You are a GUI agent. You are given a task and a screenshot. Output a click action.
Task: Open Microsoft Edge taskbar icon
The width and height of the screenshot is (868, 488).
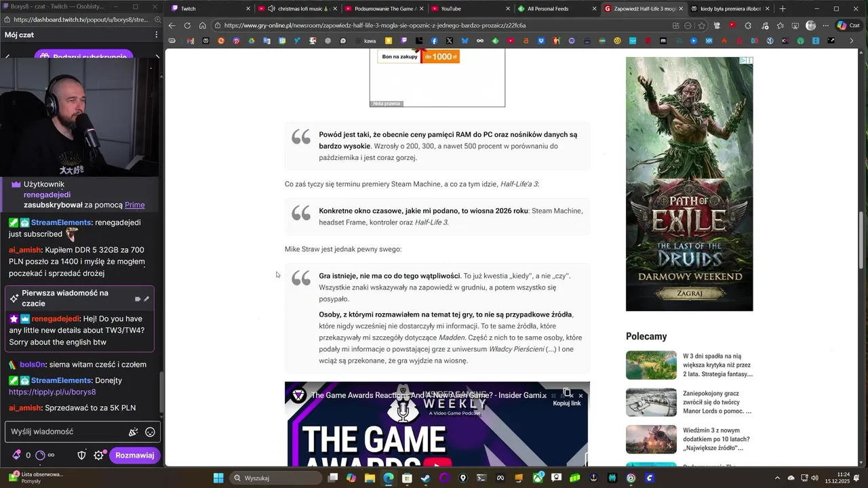[x=388, y=478]
